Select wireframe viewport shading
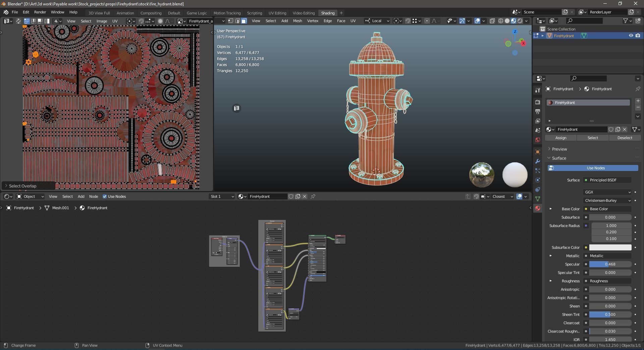644x350 pixels. (501, 21)
